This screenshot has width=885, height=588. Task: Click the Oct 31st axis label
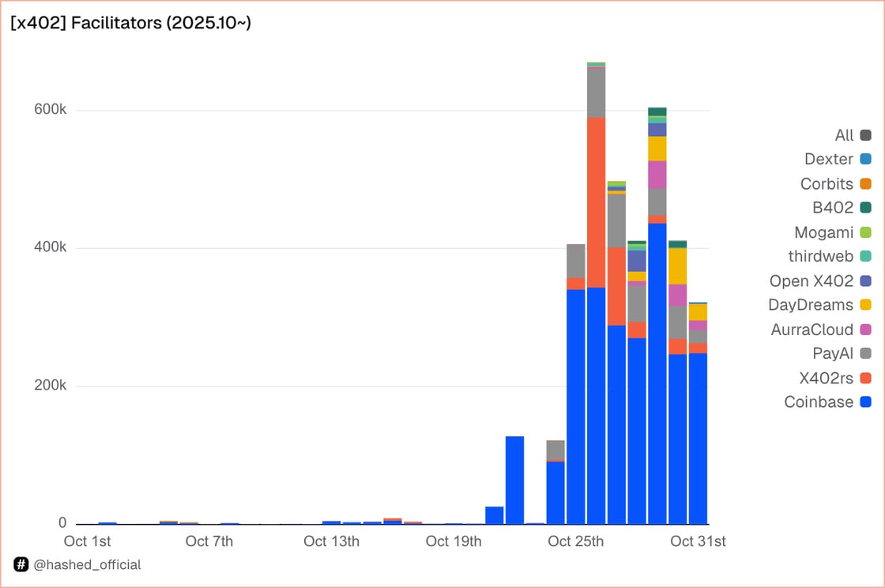[698, 541]
